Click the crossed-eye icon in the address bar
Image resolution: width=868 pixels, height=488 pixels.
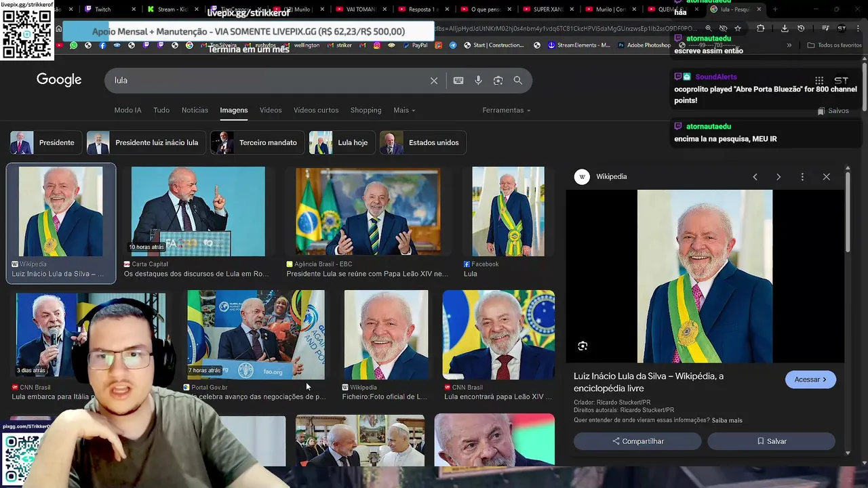tap(723, 28)
